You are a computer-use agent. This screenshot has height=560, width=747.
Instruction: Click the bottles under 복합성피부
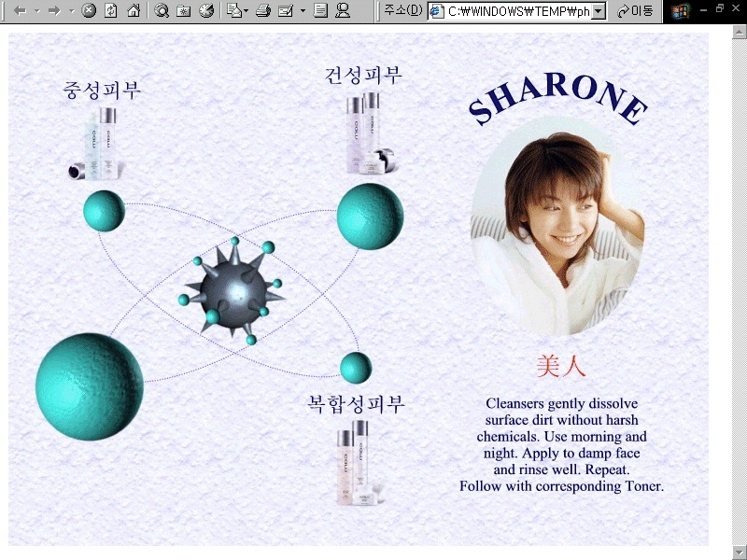(360, 463)
